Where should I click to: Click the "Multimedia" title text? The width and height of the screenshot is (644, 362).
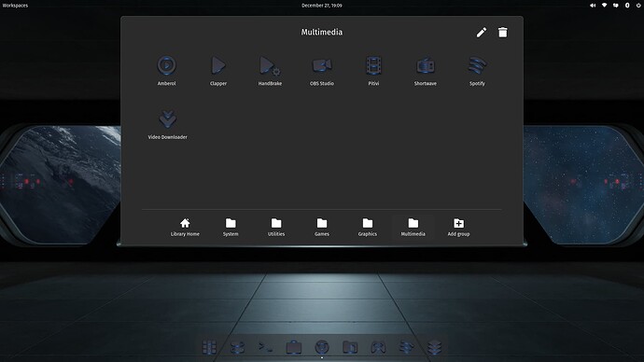pos(322,32)
